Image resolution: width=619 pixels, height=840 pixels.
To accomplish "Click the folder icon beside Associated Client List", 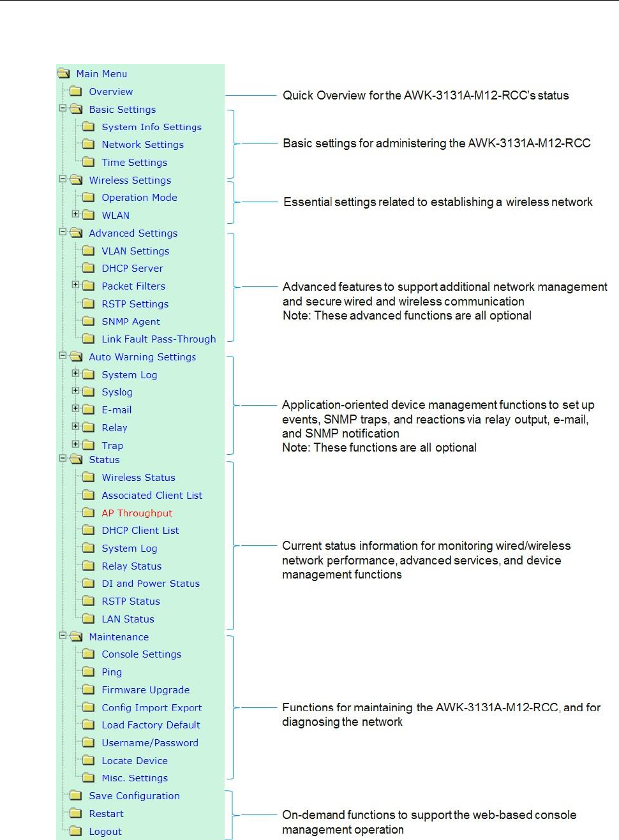I will [89, 495].
